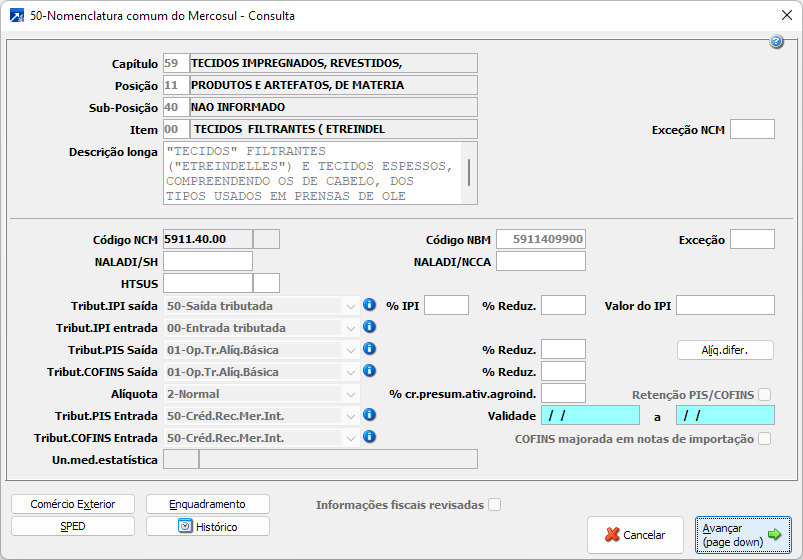Viewport: 803px width, 560px height.
Task: Click % cr.presum.ativ.agroind. field
Action: coord(563,393)
